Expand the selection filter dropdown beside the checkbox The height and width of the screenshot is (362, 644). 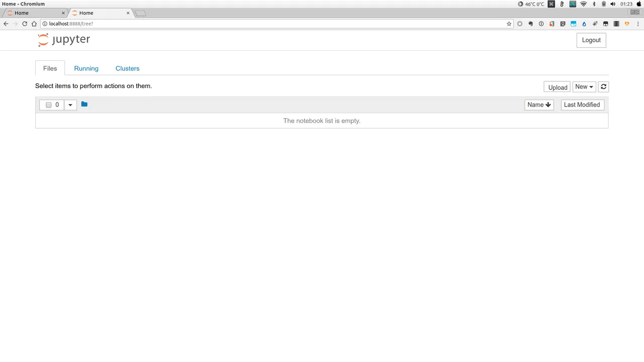(70, 105)
